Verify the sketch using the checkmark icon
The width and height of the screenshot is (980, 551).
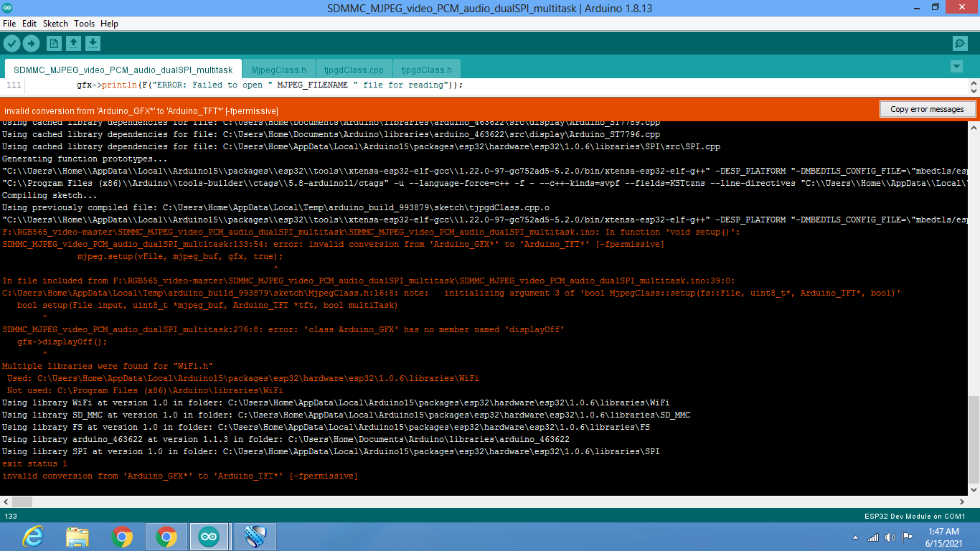pos(11,43)
